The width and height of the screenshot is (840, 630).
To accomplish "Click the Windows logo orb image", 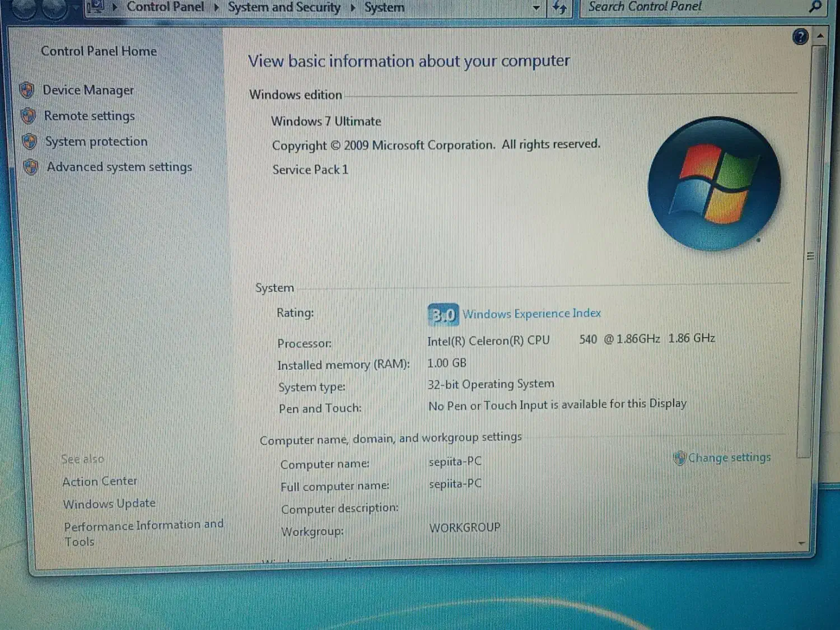I will pyautogui.click(x=714, y=184).
